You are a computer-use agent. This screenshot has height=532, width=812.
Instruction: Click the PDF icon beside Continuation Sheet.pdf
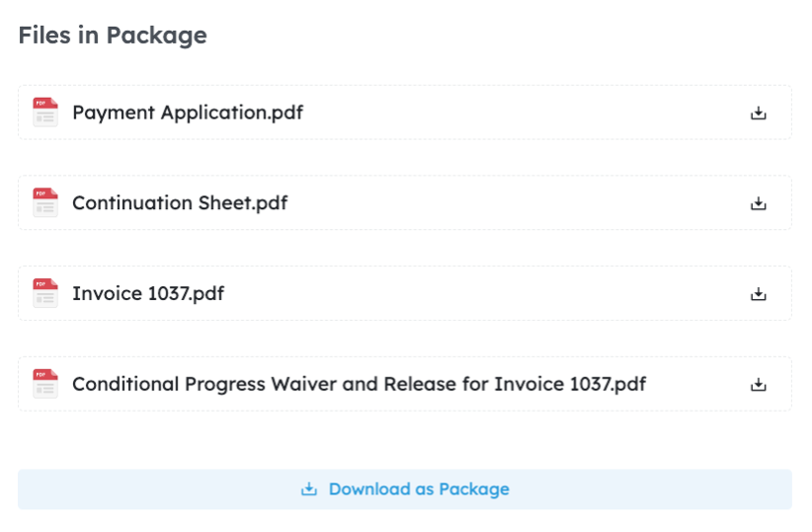[45, 203]
